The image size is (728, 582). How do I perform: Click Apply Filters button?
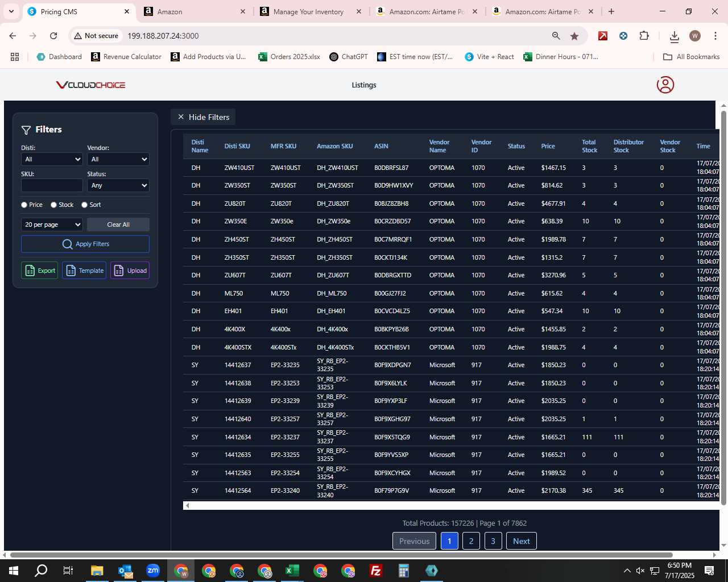coord(85,244)
